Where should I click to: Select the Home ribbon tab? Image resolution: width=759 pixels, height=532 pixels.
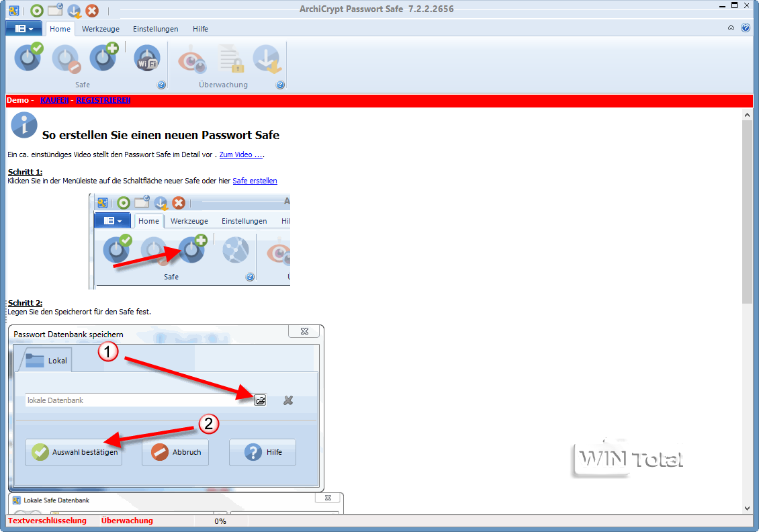60,29
